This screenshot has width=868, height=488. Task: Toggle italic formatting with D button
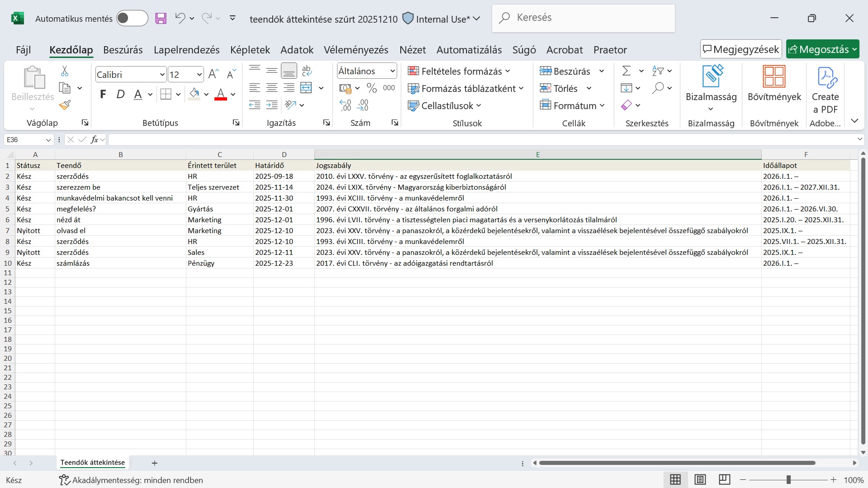click(120, 95)
